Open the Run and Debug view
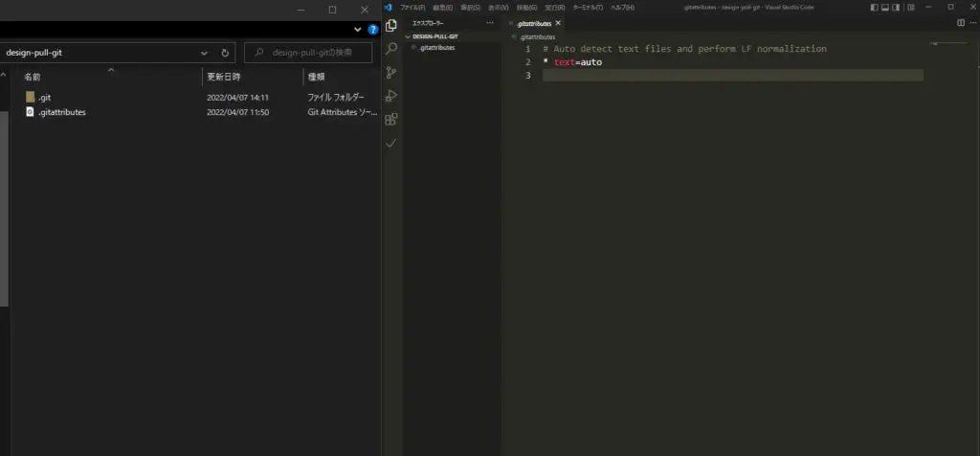 point(391,96)
